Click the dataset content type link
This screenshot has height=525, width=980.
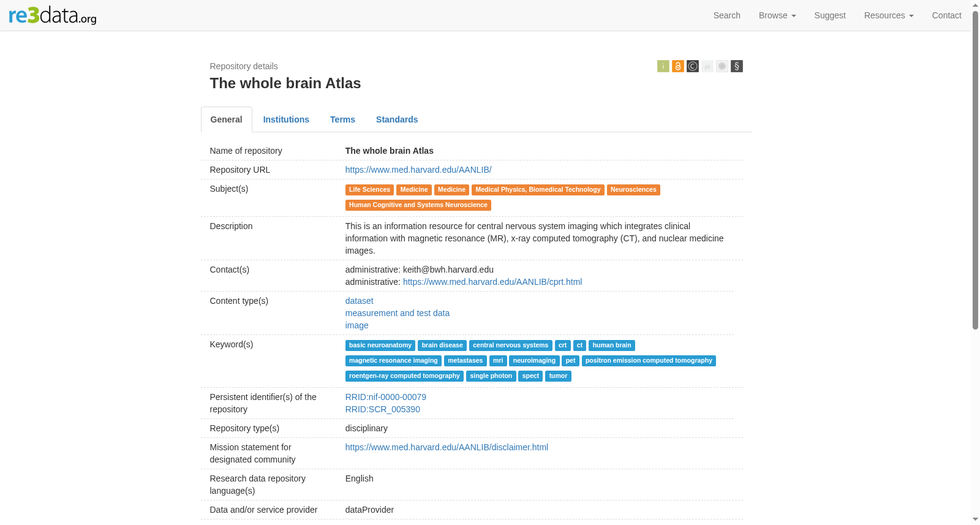(360, 301)
